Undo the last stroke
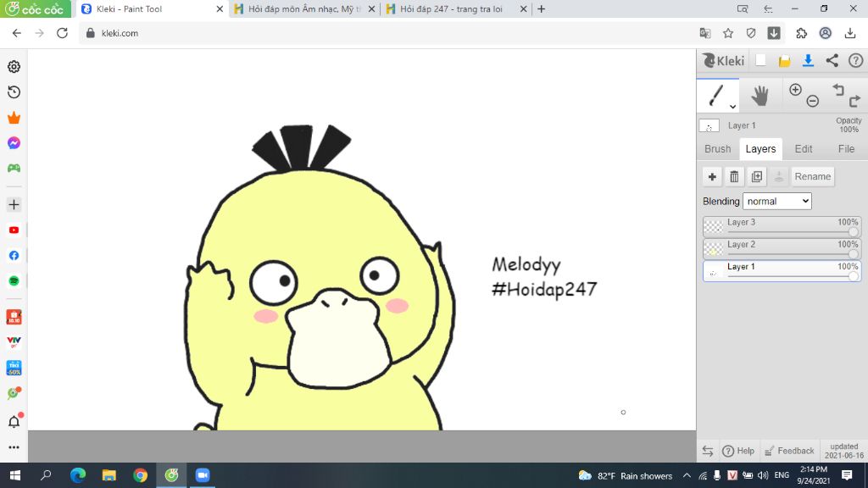 coord(838,89)
